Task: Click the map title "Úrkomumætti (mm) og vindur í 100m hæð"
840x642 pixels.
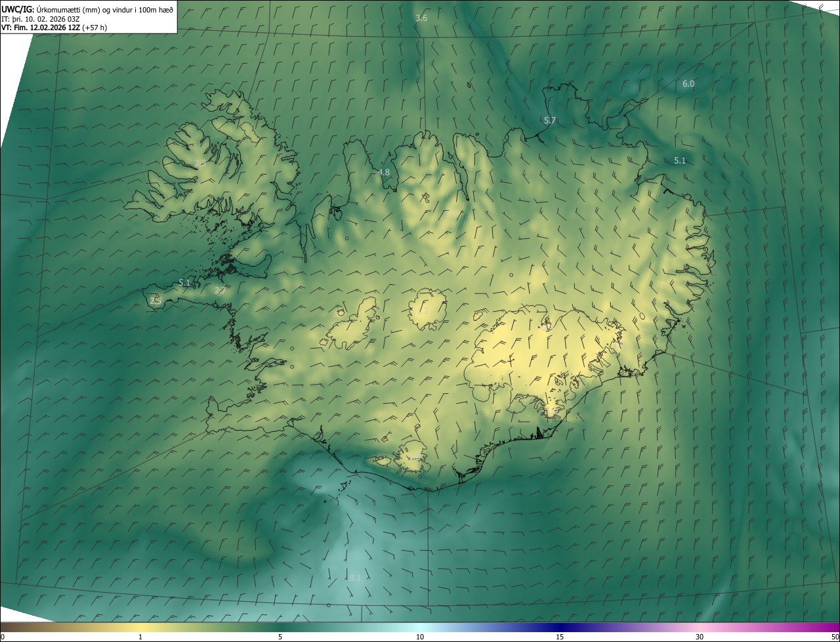Action: click(x=105, y=9)
